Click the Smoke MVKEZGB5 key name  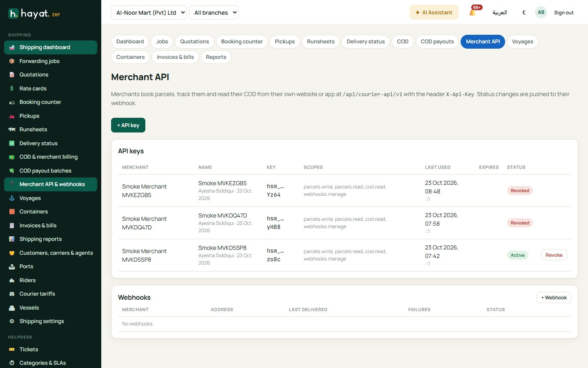tap(223, 183)
